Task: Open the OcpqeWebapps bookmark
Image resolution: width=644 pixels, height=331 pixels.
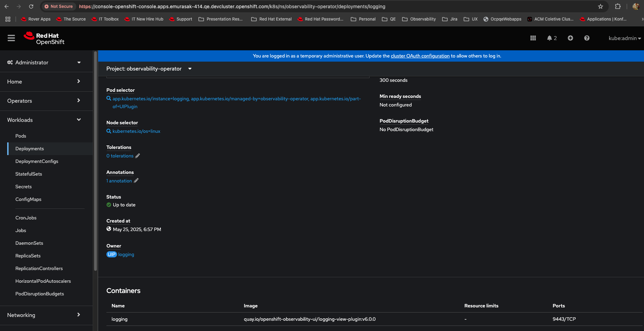Action: coord(502,19)
